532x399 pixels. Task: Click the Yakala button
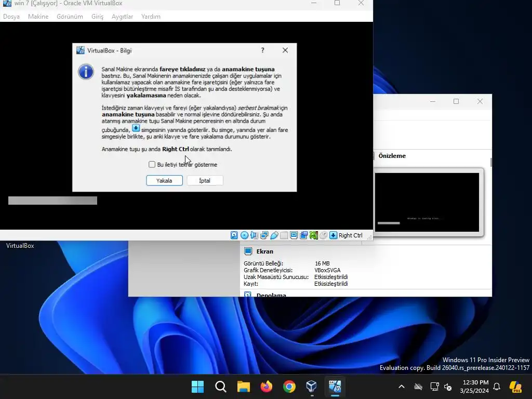164,180
